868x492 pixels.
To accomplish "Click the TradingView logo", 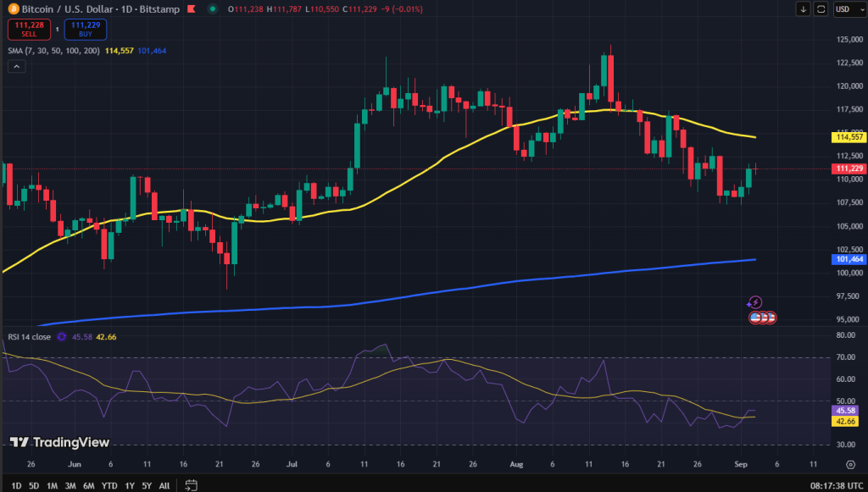I will tap(59, 442).
